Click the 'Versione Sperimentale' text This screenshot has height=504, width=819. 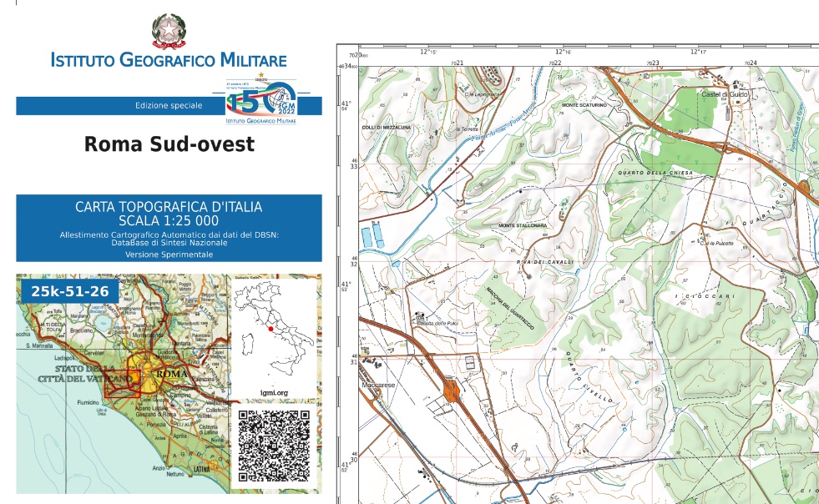pos(169,255)
